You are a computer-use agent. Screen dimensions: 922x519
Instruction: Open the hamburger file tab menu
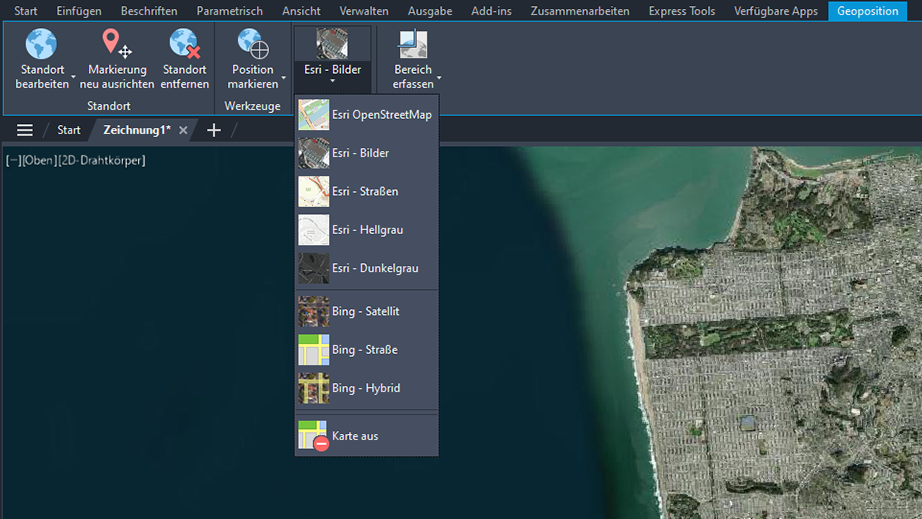tap(25, 130)
